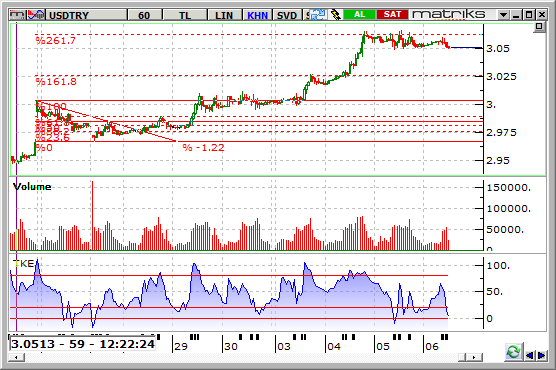
Task: Click the 50000. volume axis value
Action: [505, 230]
